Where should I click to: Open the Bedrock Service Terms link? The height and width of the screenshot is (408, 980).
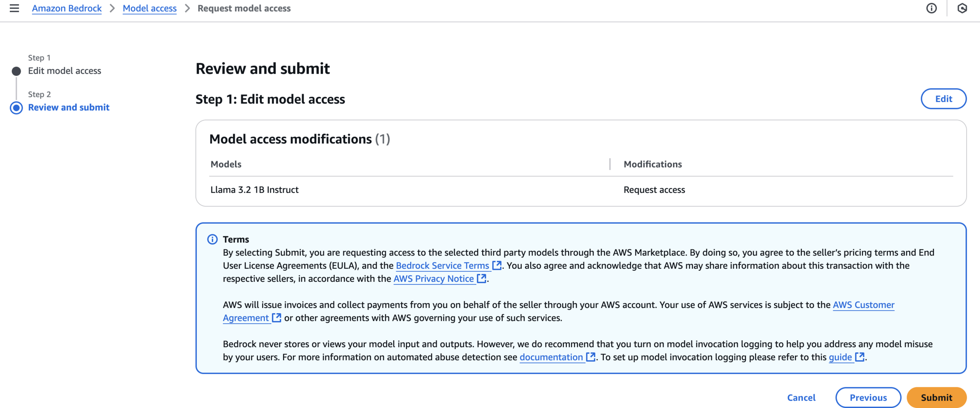(442, 265)
